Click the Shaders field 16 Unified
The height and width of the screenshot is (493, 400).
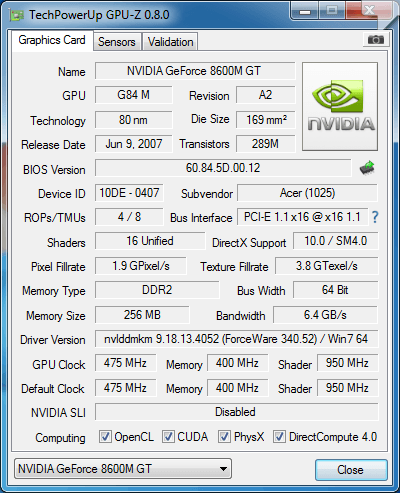pyautogui.click(x=150, y=241)
